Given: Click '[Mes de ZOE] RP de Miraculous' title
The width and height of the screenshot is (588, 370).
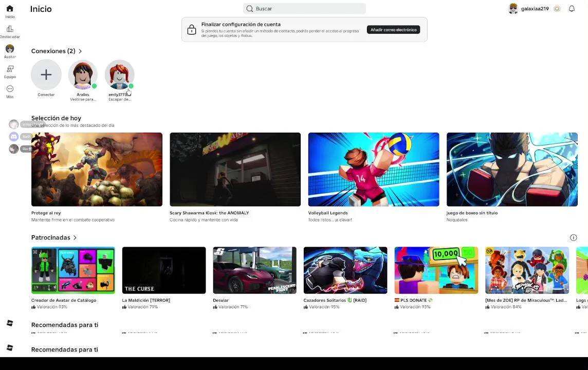Looking at the screenshot, I should pyautogui.click(x=526, y=300).
